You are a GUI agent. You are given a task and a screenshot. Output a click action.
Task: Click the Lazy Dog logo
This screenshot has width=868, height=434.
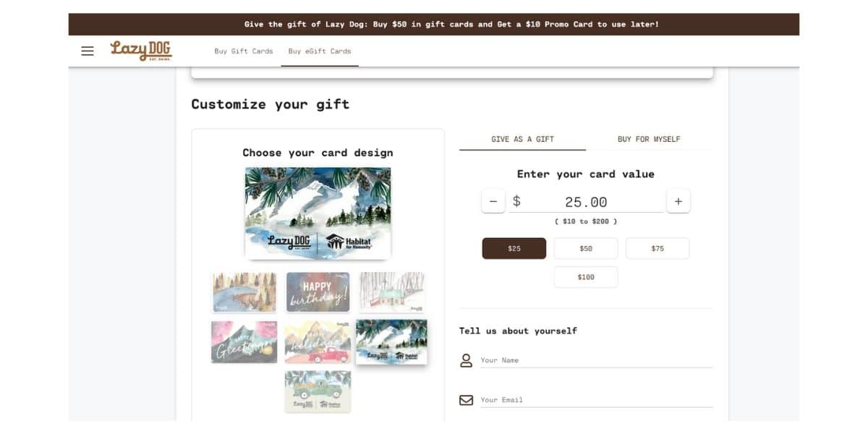coord(141,51)
